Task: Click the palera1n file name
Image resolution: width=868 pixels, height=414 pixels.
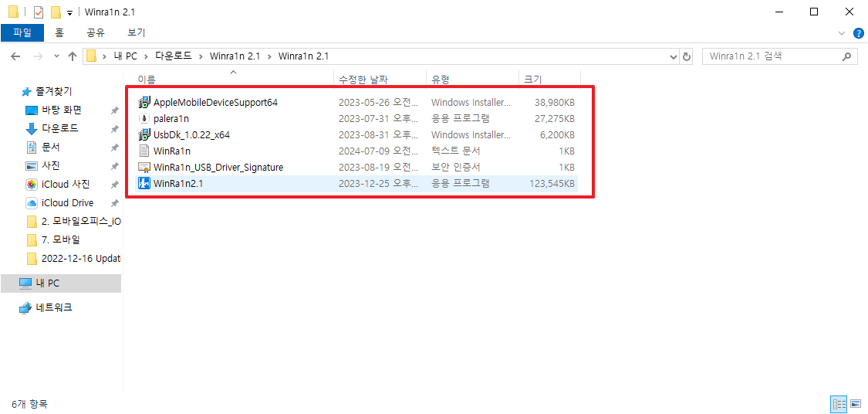Action: pyautogui.click(x=171, y=119)
